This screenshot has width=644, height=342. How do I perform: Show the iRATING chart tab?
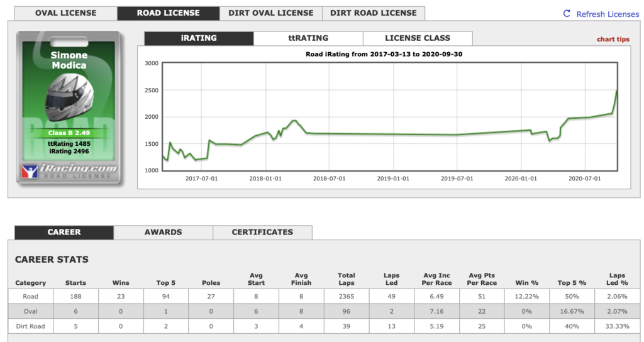click(x=199, y=38)
